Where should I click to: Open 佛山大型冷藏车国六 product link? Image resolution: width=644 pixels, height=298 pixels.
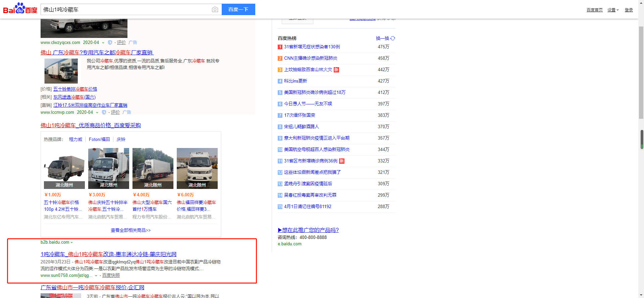(152, 206)
